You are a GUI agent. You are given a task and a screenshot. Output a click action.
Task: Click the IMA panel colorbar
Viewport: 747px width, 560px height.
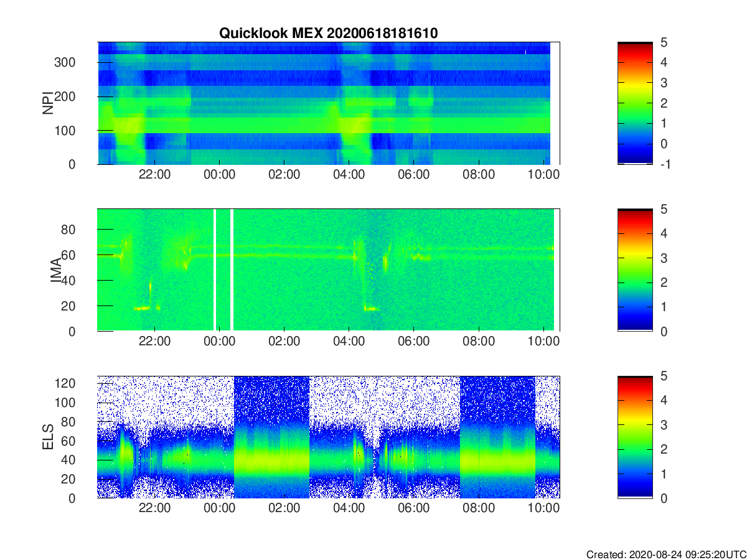[635, 270]
